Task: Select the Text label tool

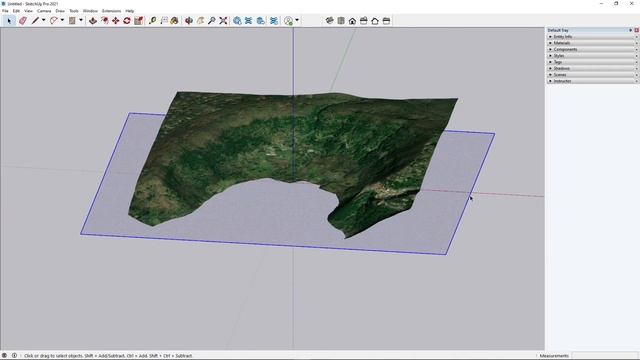Action: [x=164, y=20]
